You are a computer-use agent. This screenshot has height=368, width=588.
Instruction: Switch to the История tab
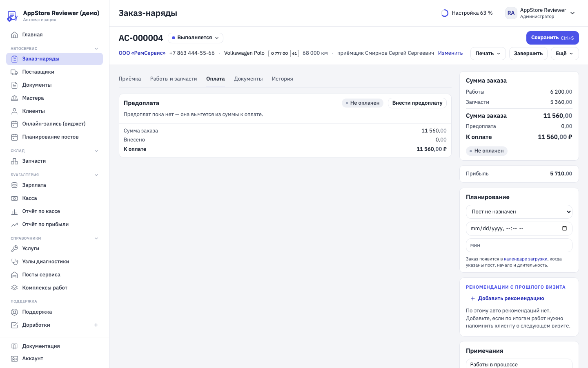point(283,79)
